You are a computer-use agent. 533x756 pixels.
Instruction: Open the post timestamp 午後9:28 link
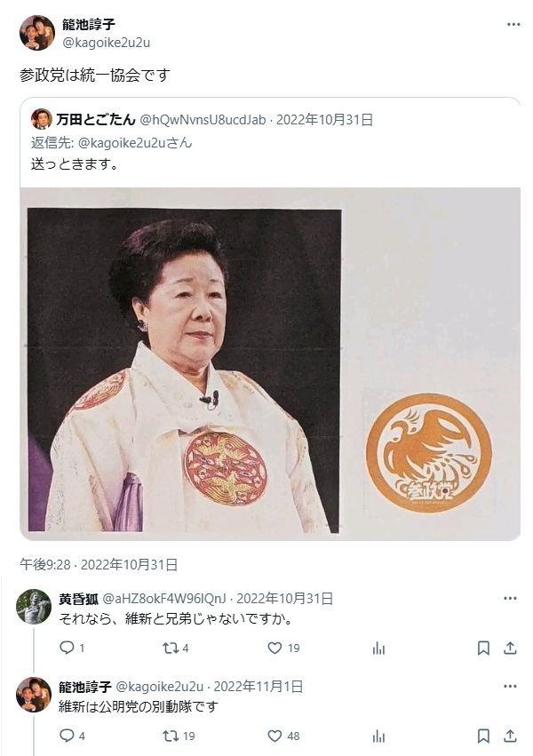pyautogui.click(x=99, y=565)
